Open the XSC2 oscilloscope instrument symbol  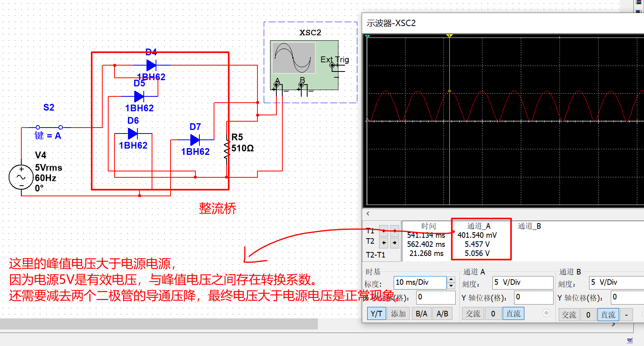click(304, 65)
